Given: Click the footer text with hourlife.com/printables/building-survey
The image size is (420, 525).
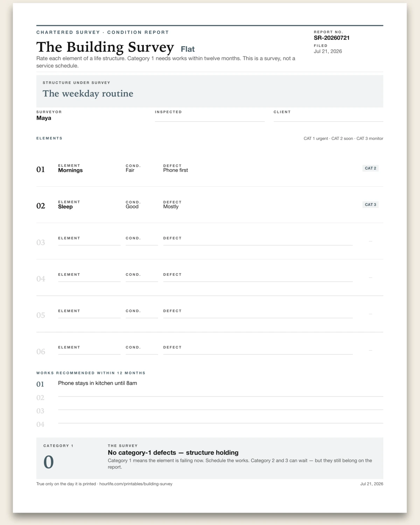Looking at the screenshot, I should click(x=104, y=484).
